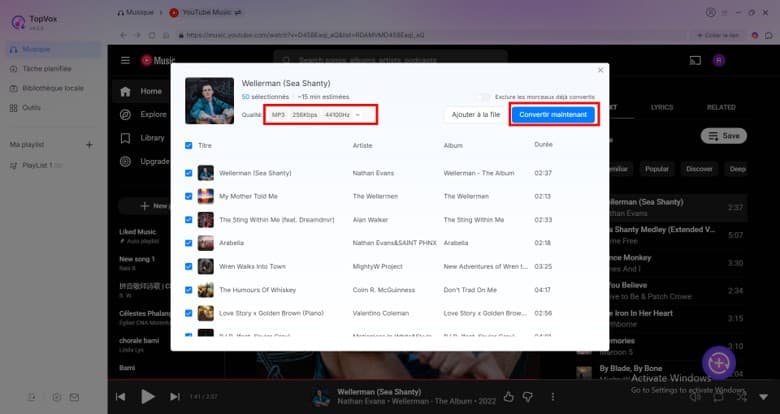Click the Wellerman album cover in dialog header
This screenshot has height=414, width=780.
209,101
